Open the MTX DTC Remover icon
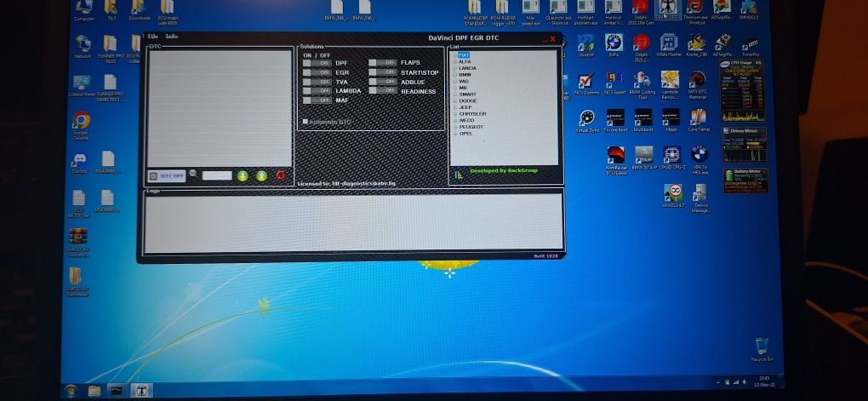This screenshot has height=401, width=868. click(x=698, y=86)
